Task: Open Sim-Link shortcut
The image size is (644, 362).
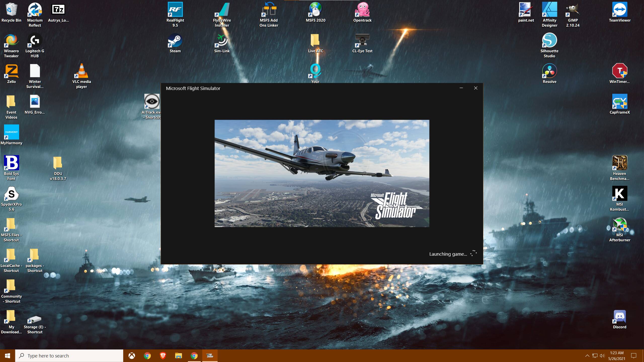Action: [222, 43]
